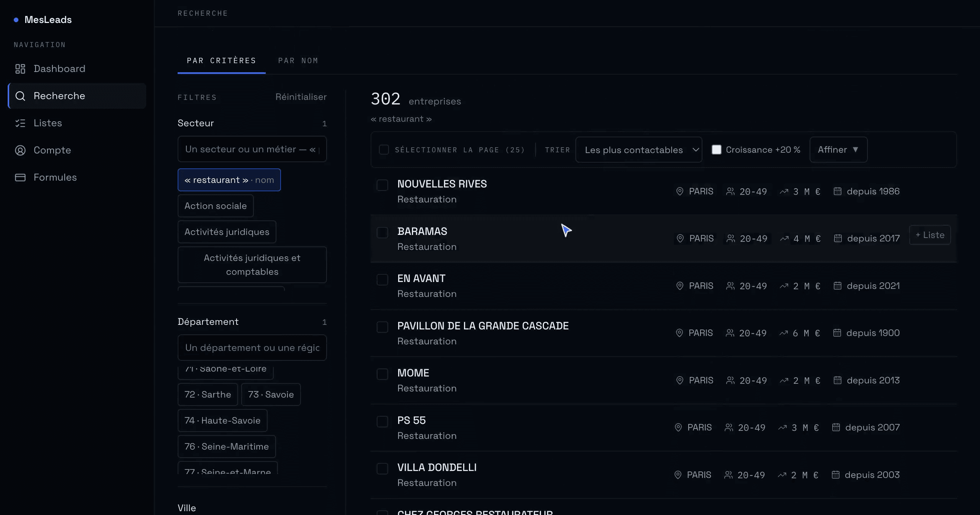
Task: Tick the EN AVANT row checkbox
Action: pyautogui.click(x=382, y=280)
